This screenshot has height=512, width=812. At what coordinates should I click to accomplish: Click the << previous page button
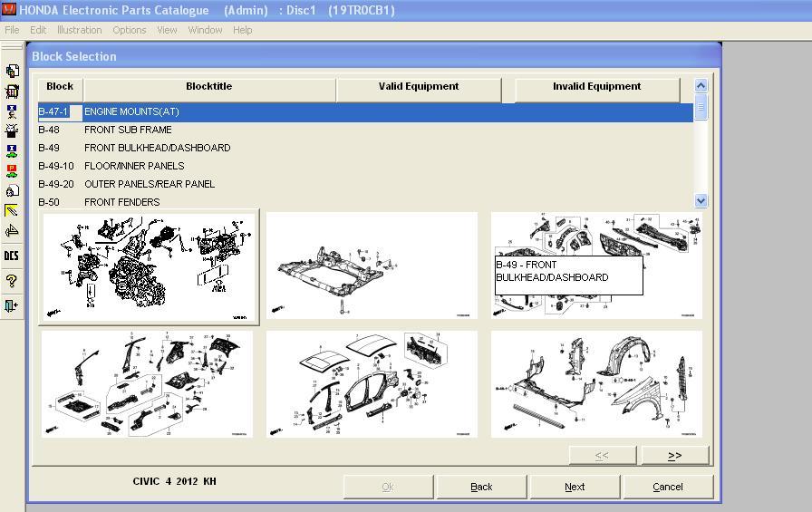(603, 456)
